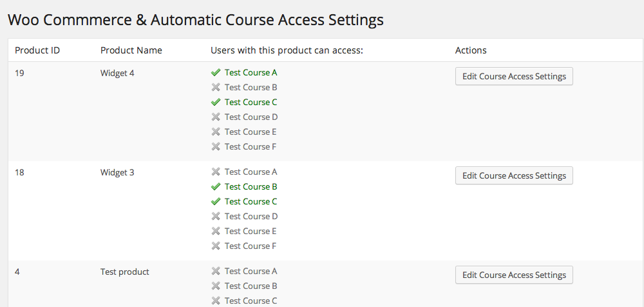Viewport: 644px width, 307px height.
Task: Open Edit Course Access Settings for Widget 3
Action: [x=514, y=175]
